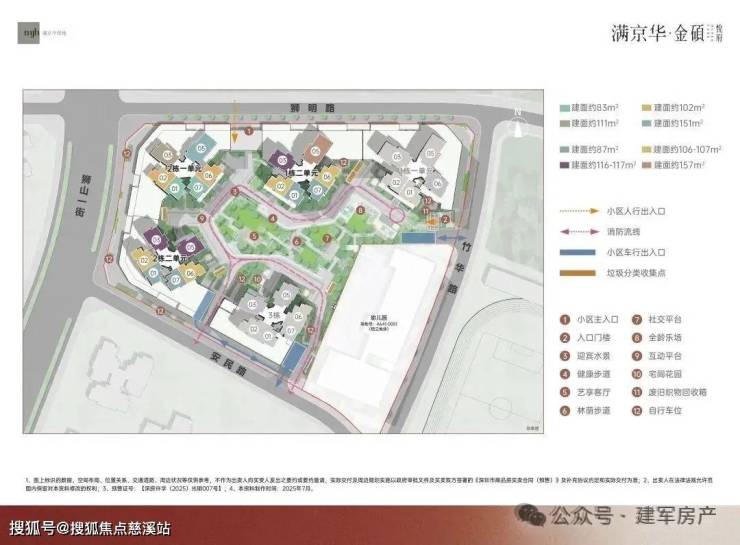Select legend icon 10 for 宅间花园

click(x=637, y=374)
